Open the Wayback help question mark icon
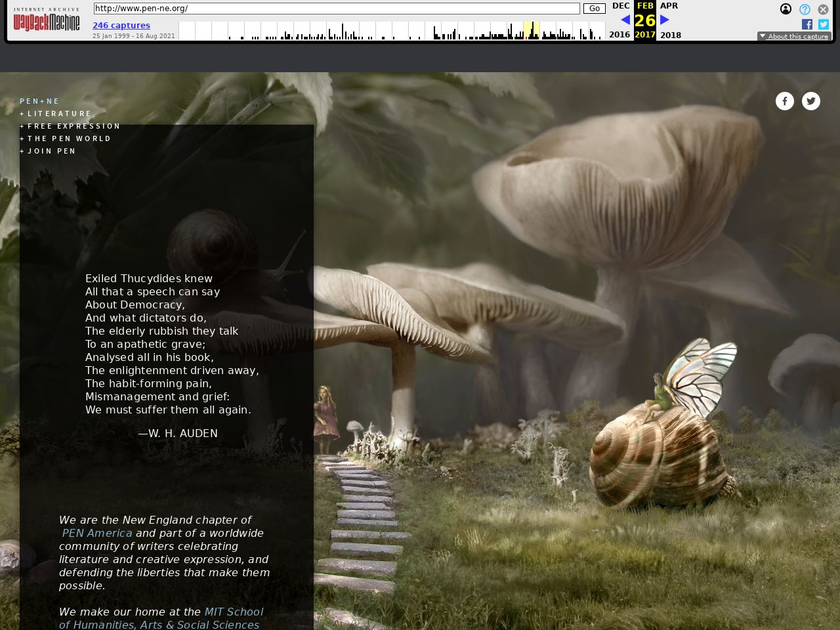 click(805, 9)
